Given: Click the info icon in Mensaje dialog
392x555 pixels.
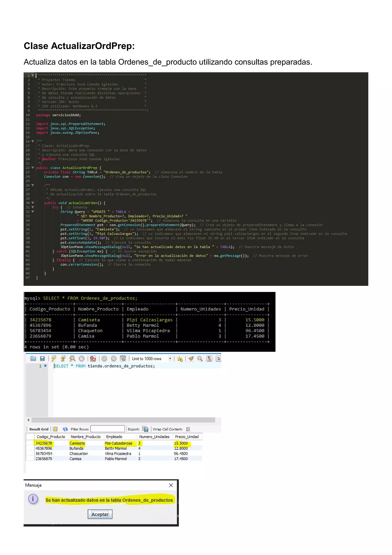Looking at the screenshot, I should click(33, 499).
